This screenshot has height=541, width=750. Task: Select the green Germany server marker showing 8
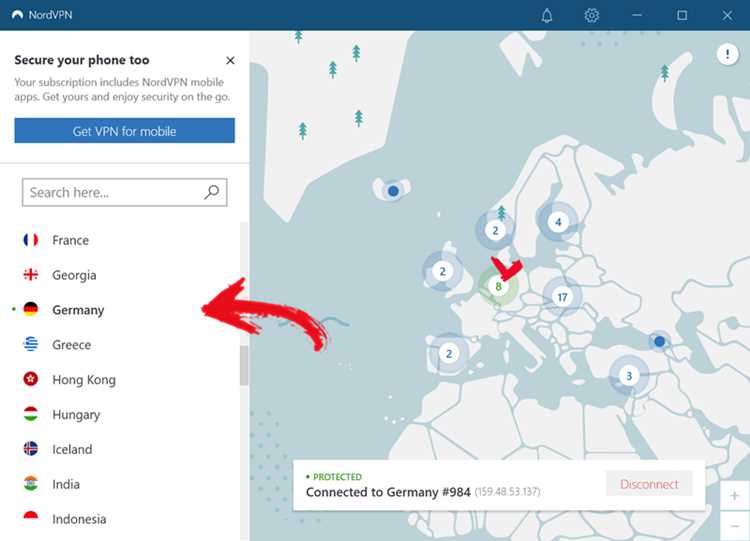tap(498, 286)
